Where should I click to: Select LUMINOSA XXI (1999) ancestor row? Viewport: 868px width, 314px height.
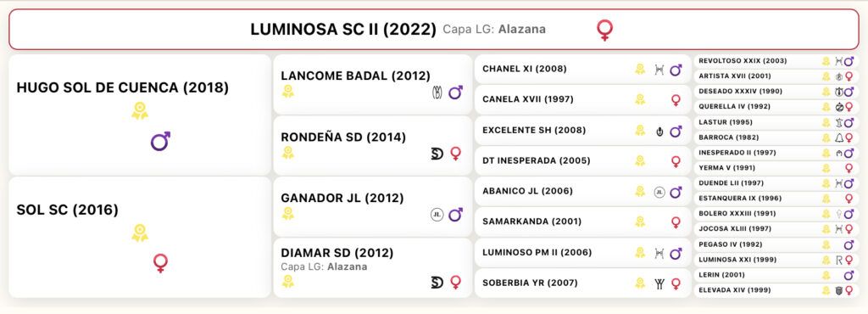coord(776,260)
